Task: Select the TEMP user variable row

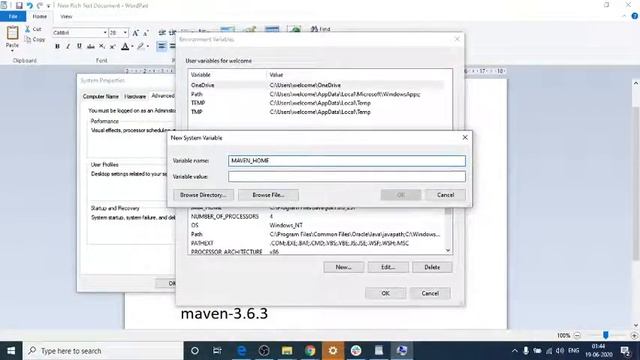Action: (x=317, y=103)
